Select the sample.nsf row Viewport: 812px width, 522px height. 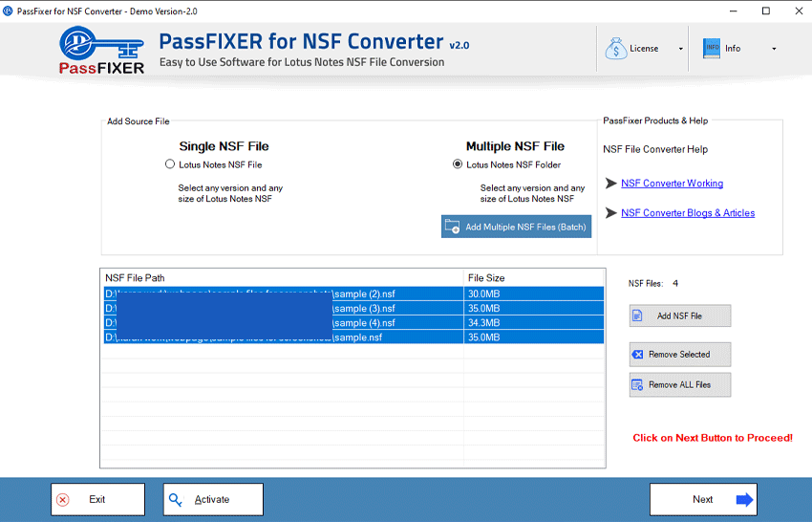point(353,337)
